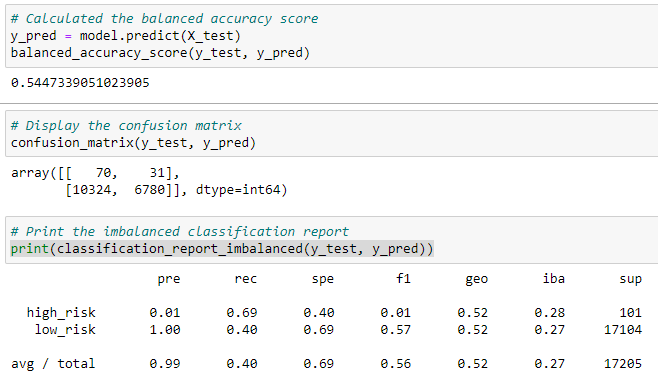The width and height of the screenshot is (658, 387).
Task: Click the avg / total row label
Action: (x=53, y=364)
